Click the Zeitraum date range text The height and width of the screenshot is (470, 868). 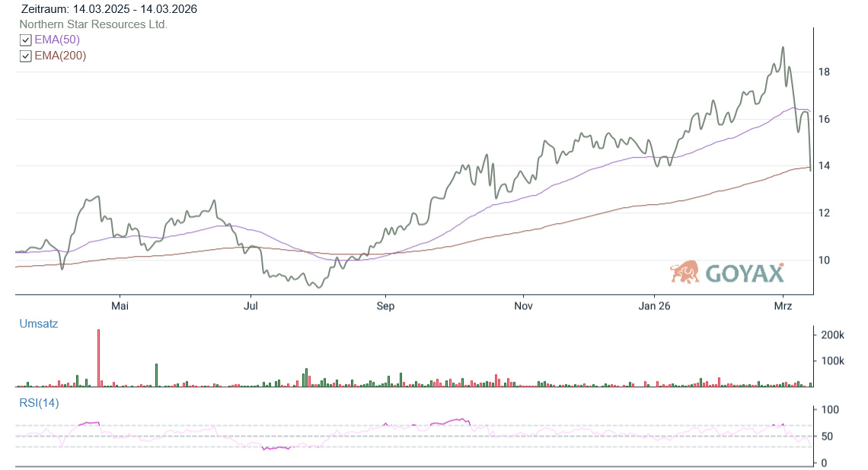click(x=110, y=9)
